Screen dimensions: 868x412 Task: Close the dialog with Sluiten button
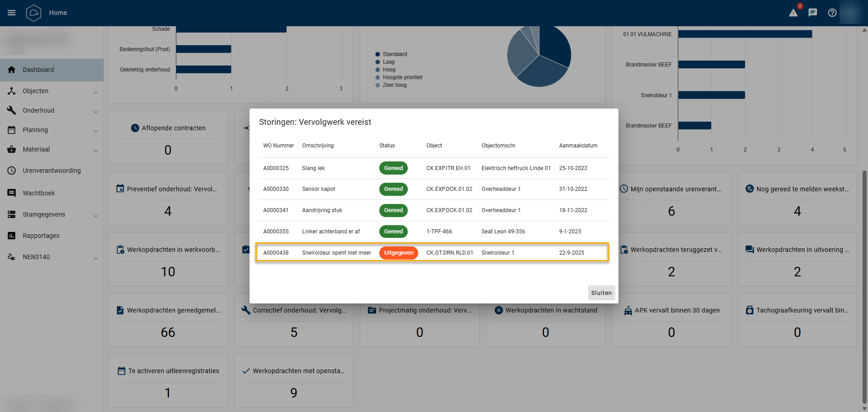(601, 293)
